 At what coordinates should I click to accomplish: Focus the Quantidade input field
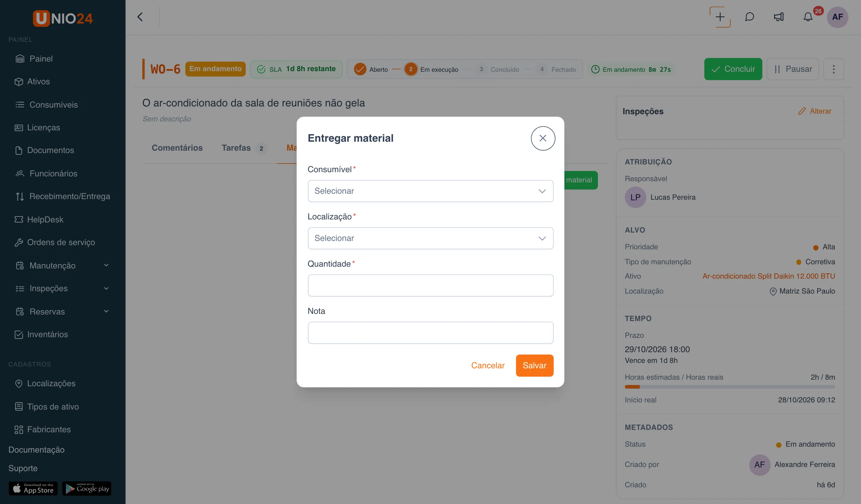[x=430, y=285]
